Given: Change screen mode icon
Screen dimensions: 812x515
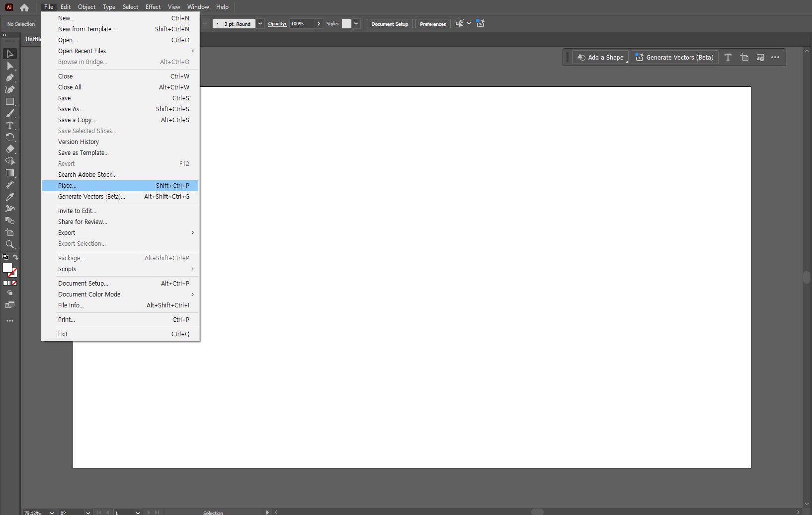Looking at the screenshot, I should click(10, 305).
